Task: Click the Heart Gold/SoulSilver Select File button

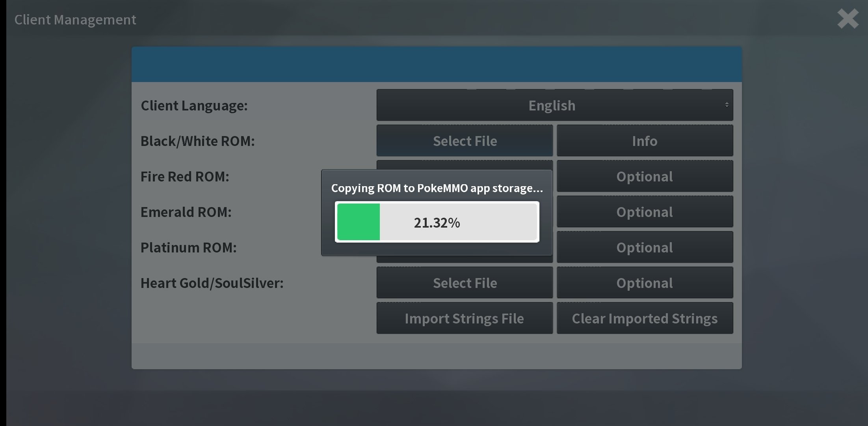Action: (x=465, y=282)
